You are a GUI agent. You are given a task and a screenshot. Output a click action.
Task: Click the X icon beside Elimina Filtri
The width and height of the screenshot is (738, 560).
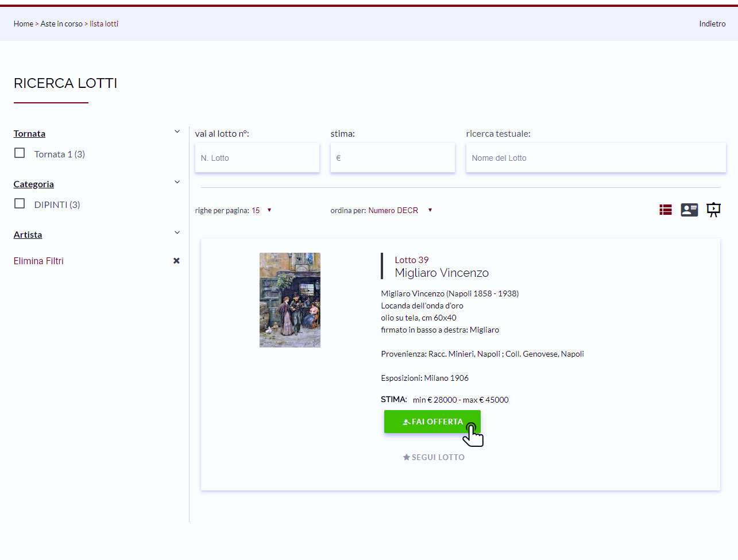(x=176, y=261)
